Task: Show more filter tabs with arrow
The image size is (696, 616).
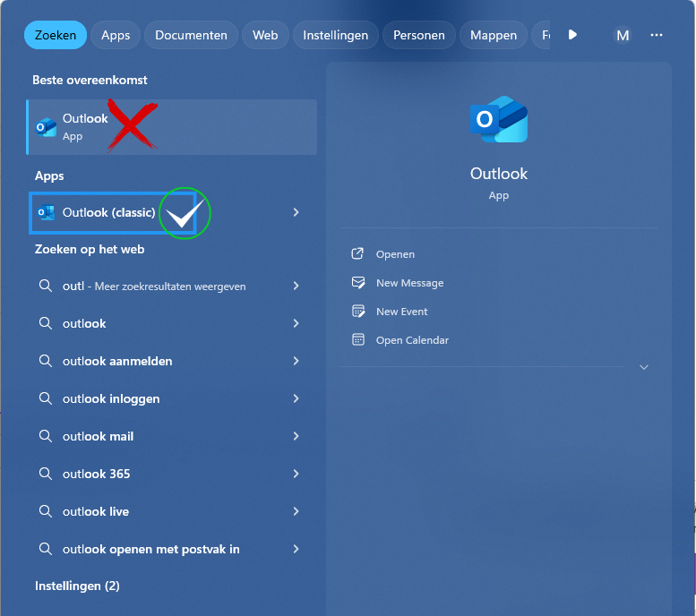Action: [x=572, y=35]
